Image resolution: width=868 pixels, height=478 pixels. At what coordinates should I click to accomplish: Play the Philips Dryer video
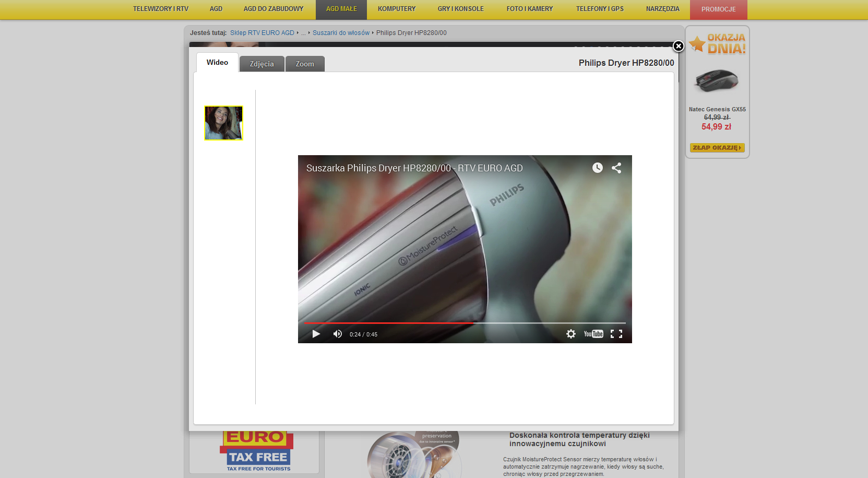[x=316, y=334]
